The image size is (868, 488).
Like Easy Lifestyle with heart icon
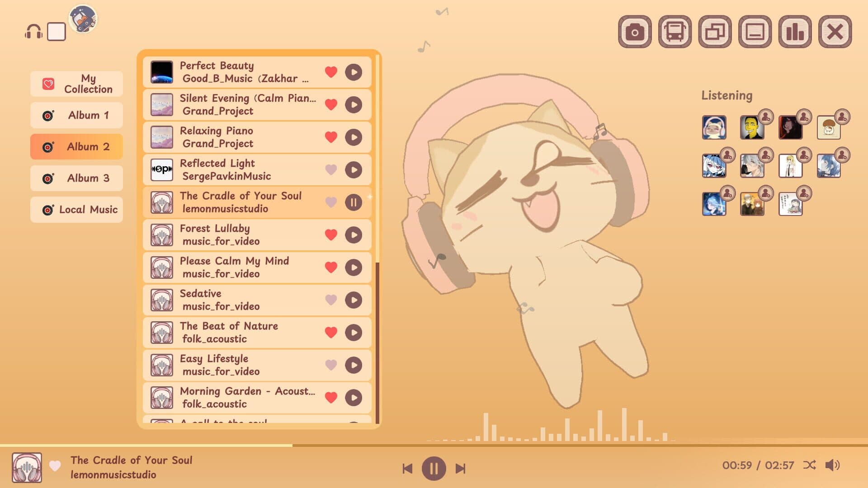[x=331, y=365]
